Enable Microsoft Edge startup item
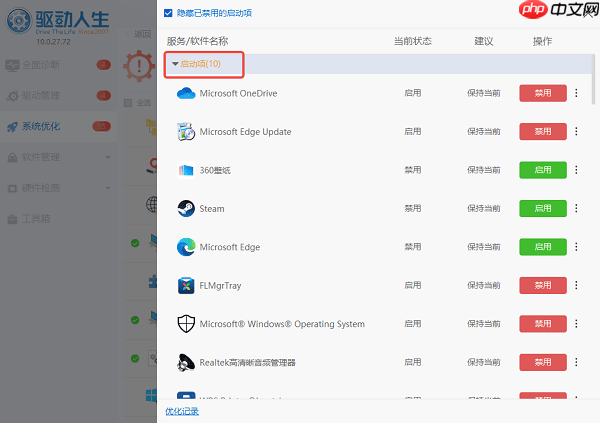The height and width of the screenshot is (423, 600). pos(543,247)
